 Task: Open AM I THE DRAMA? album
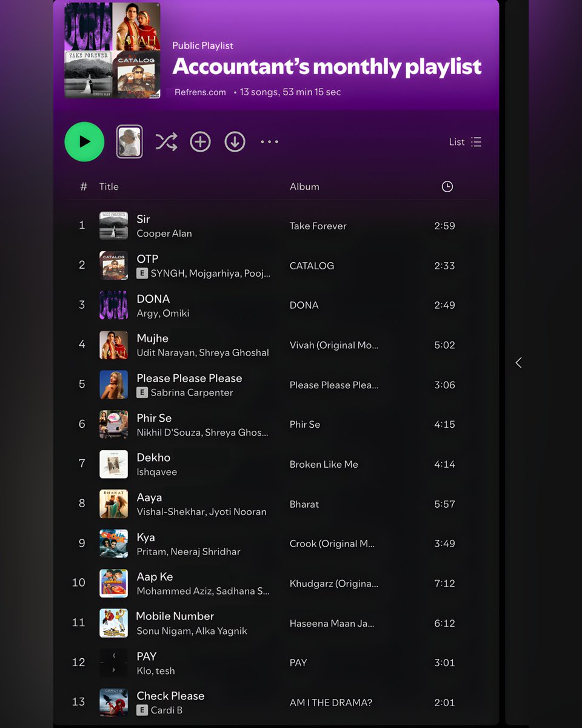point(331,703)
